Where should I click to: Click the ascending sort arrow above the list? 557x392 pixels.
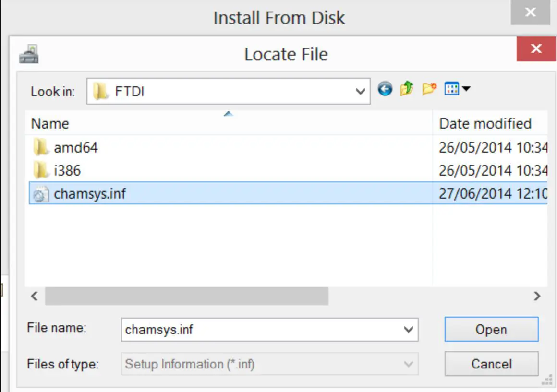pyautogui.click(x=229, y=114)
